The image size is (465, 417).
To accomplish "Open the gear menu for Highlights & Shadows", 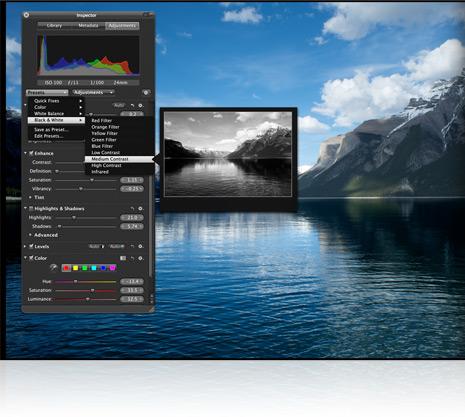I will (141, 209).
